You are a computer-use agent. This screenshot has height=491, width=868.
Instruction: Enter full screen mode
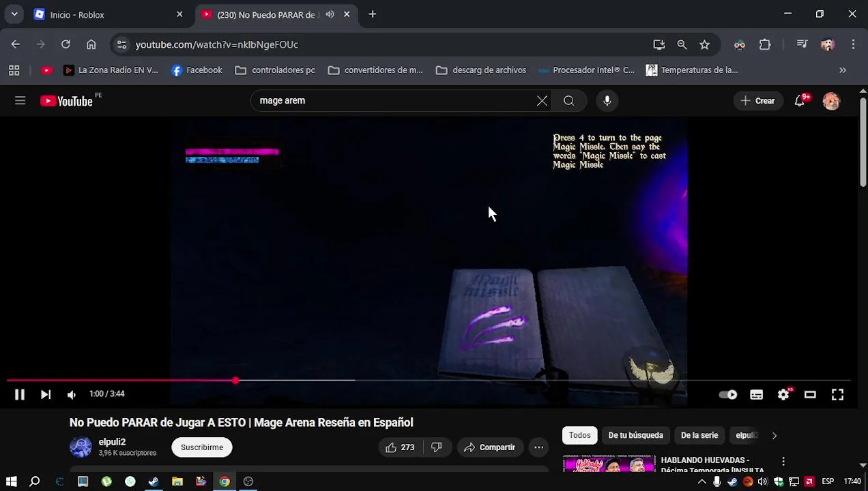pyautogui.click(x=837, y=394)
